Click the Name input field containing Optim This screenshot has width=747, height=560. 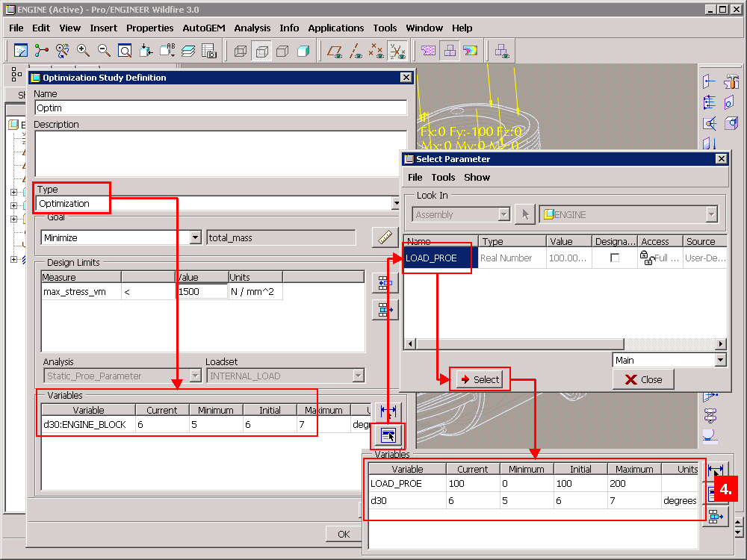point(221,108)
